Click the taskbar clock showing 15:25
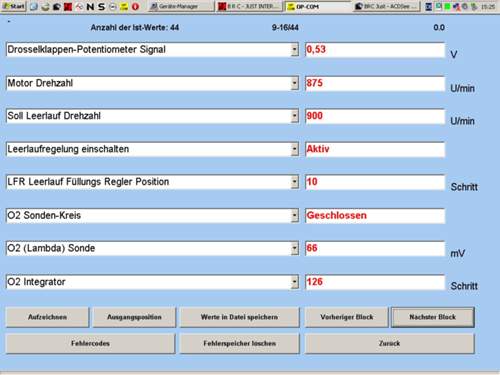The image size is (500, 375). pos(488,6)
